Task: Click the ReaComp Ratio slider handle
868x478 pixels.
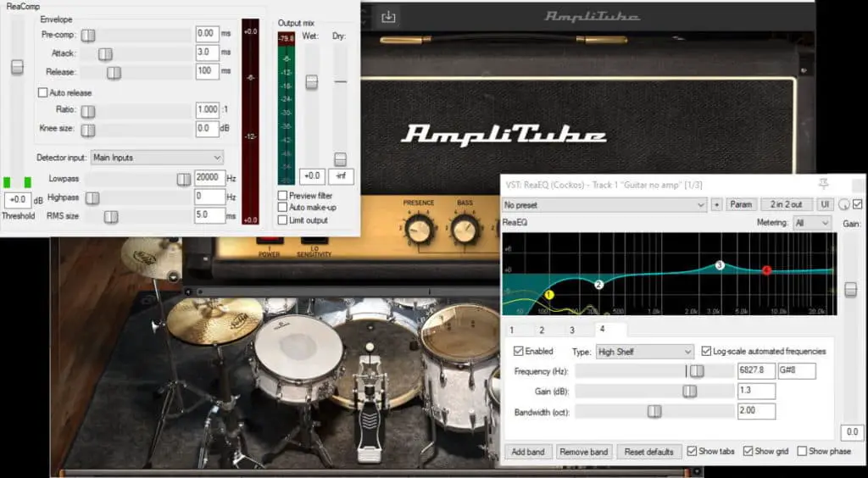Action: (x=87, y=111)
